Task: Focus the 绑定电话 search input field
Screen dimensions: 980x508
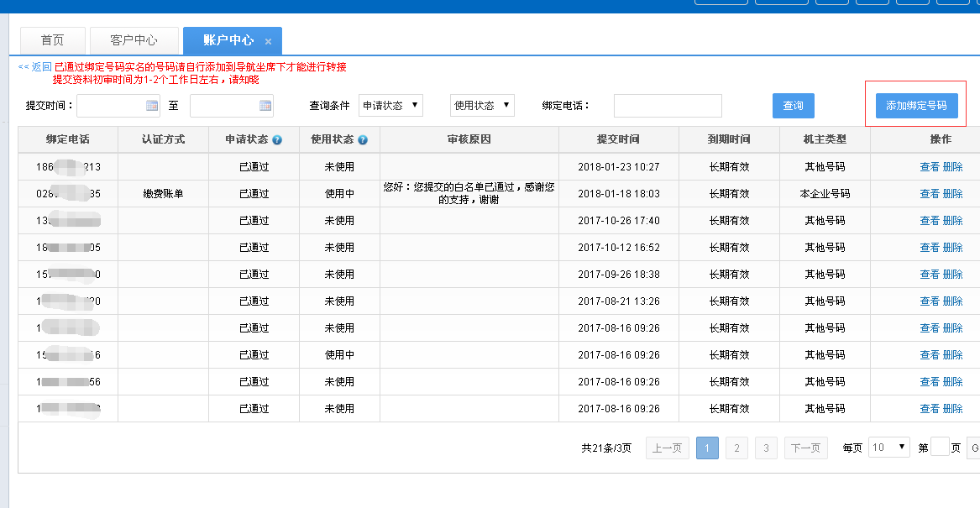Action: tap(667, 106)
